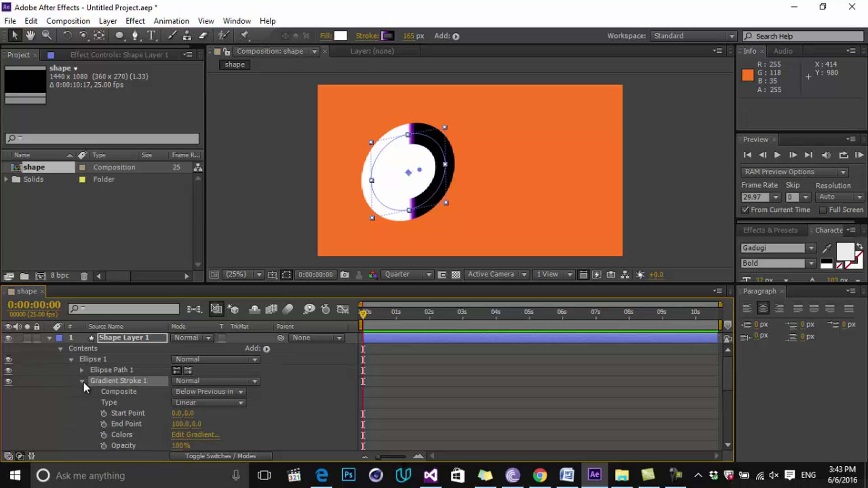Select the Hand tool

[30, 35]
